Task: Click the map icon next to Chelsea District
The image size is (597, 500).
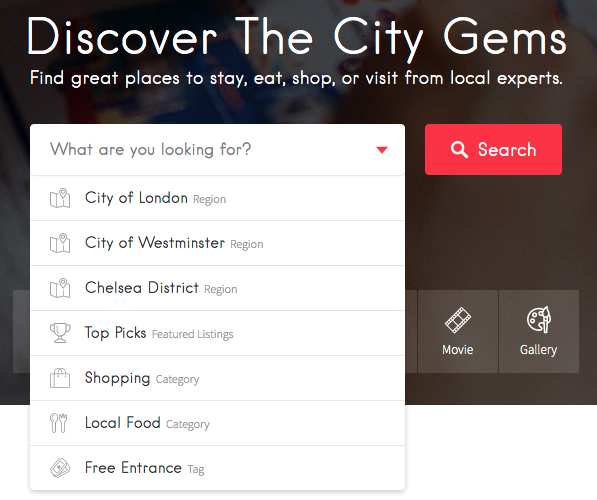Action: [x=60, y=288]
